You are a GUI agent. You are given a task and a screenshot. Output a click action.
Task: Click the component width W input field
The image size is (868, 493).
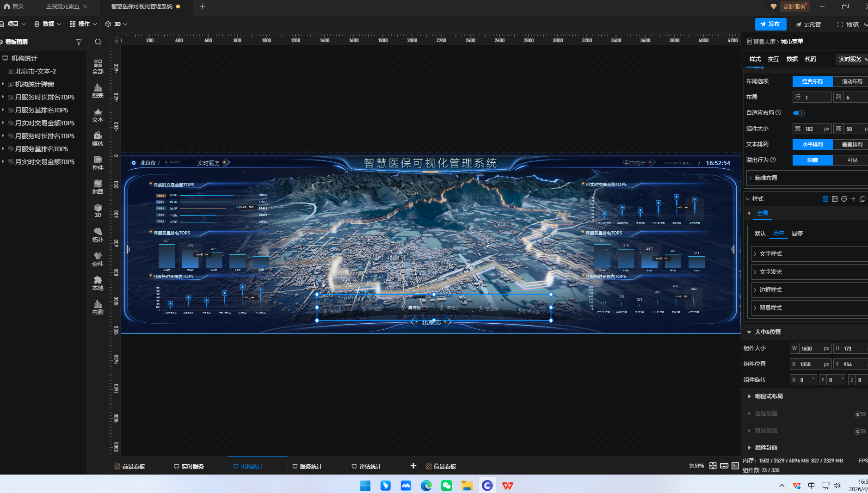811,349
